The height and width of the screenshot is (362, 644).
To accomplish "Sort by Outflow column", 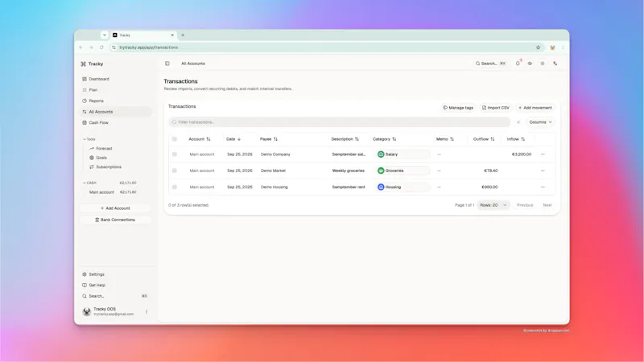I will pos(484,139).
